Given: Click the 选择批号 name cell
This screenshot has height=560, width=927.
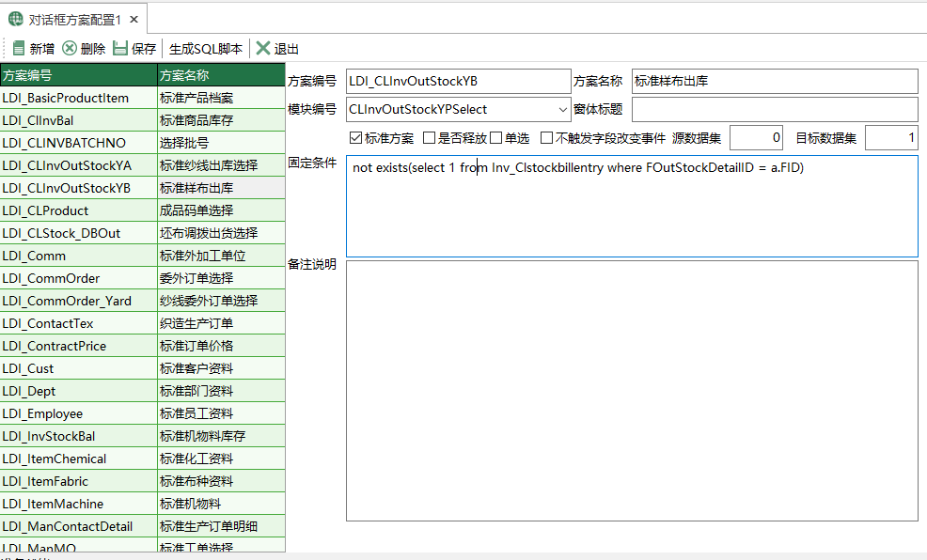Looking at the screenshot, I should (x=221, y=143).
